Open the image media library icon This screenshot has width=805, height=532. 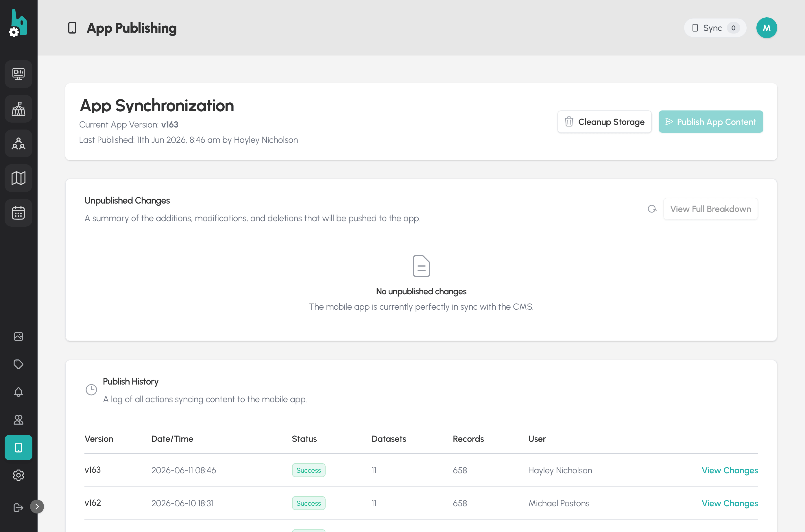[18, 336]
